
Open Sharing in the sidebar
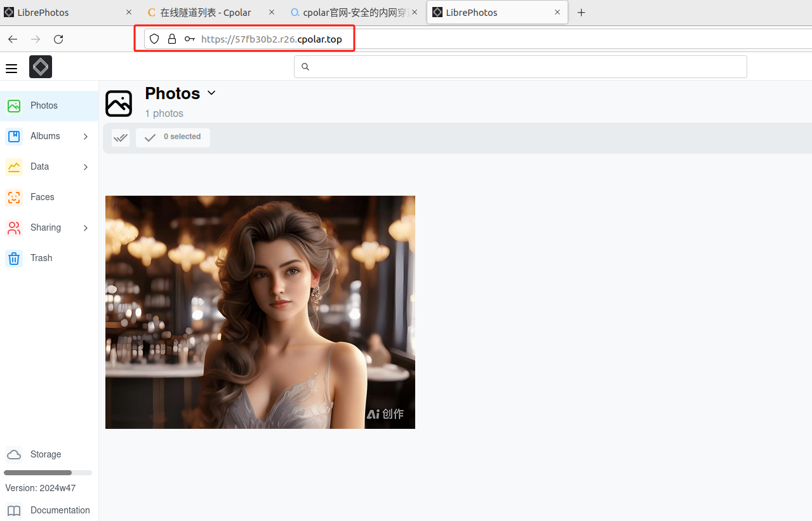click(49, 227)
